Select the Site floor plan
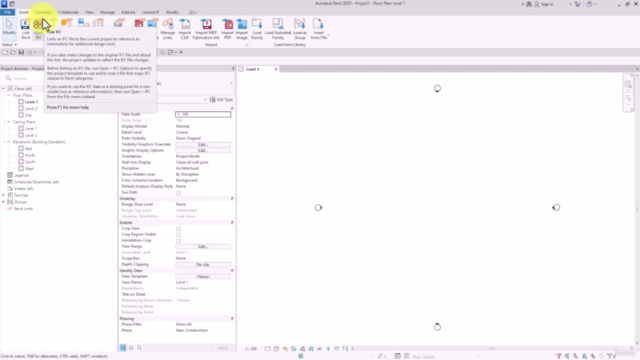 coord(28,115)
